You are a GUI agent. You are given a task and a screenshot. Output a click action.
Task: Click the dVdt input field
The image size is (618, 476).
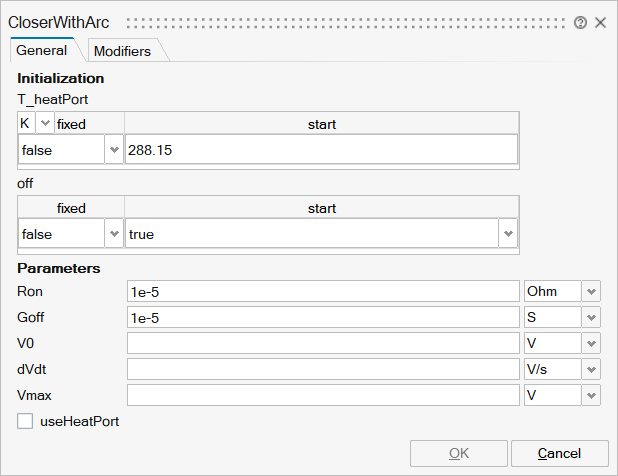[323, 369]
